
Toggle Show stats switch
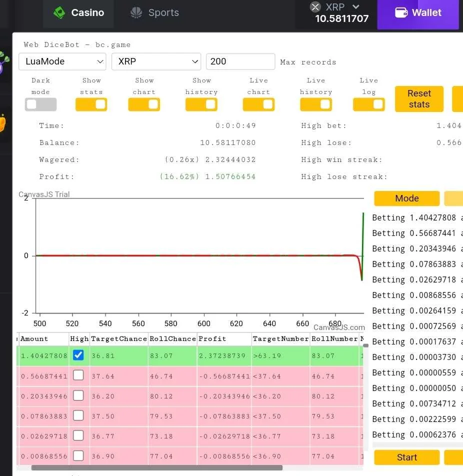tap(91, 104)
